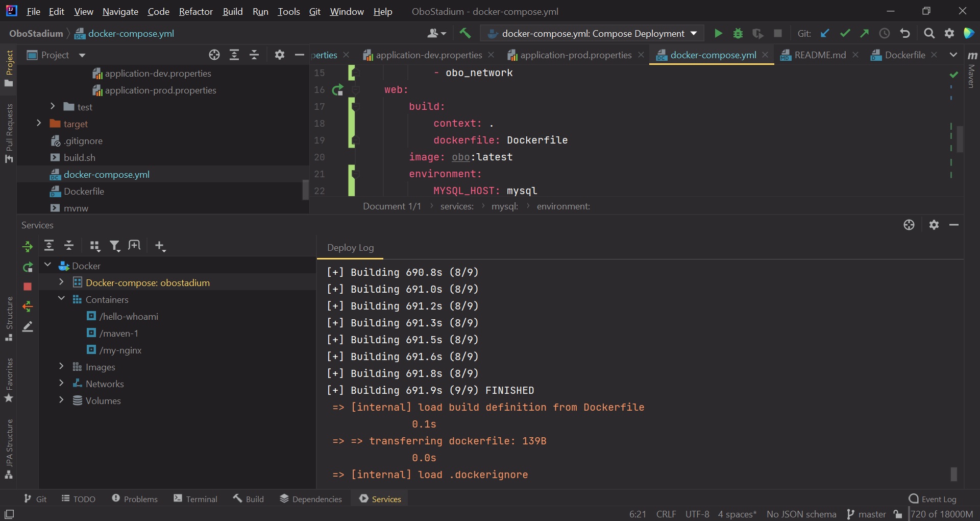Toggle the JPA Structure side panel
This screenshot has width=980, height=521.
click(x=9, y=449)
